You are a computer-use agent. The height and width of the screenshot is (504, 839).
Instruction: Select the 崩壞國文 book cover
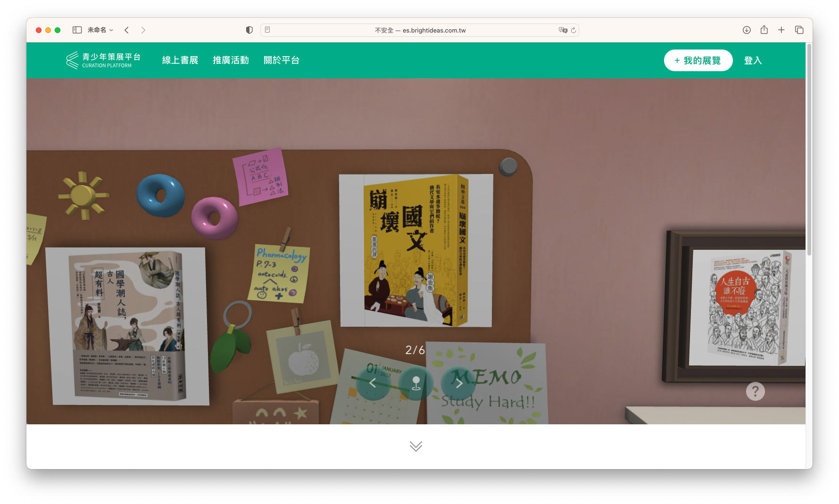(x=416, y=251)
